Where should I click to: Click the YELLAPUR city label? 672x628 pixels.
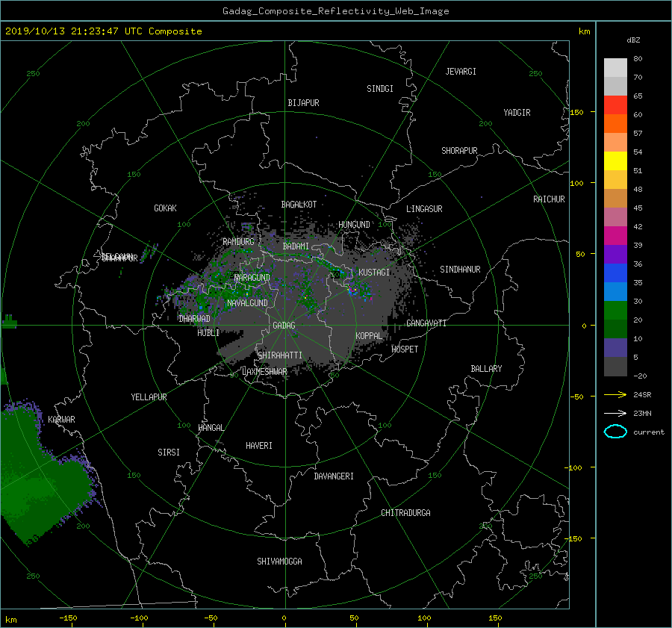point(149,397)
